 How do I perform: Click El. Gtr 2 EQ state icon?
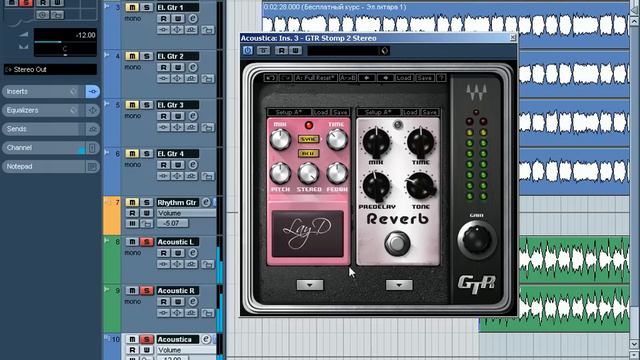pyautogui.click(x=178, y=78)
